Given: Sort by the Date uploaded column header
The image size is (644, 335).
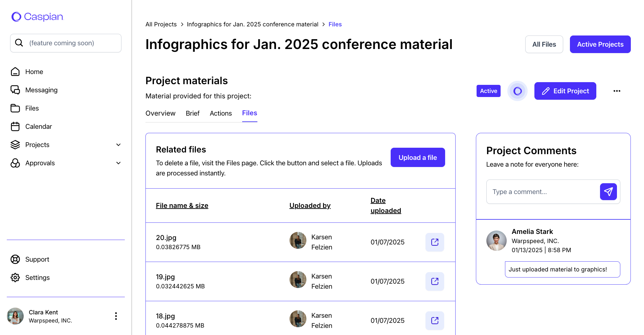Looking at the screenshot, I should pyautogui.click(x=386, y=206).
